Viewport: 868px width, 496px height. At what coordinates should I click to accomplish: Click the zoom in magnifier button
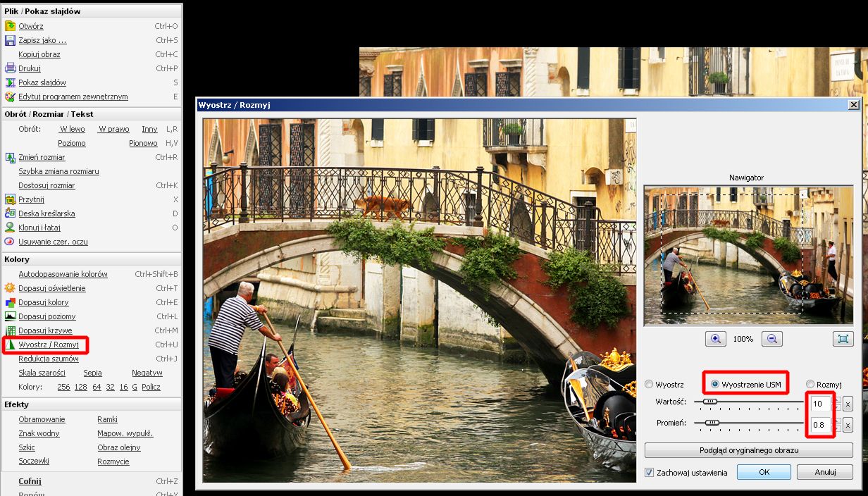pyautogui.click(x=716, y=339)
